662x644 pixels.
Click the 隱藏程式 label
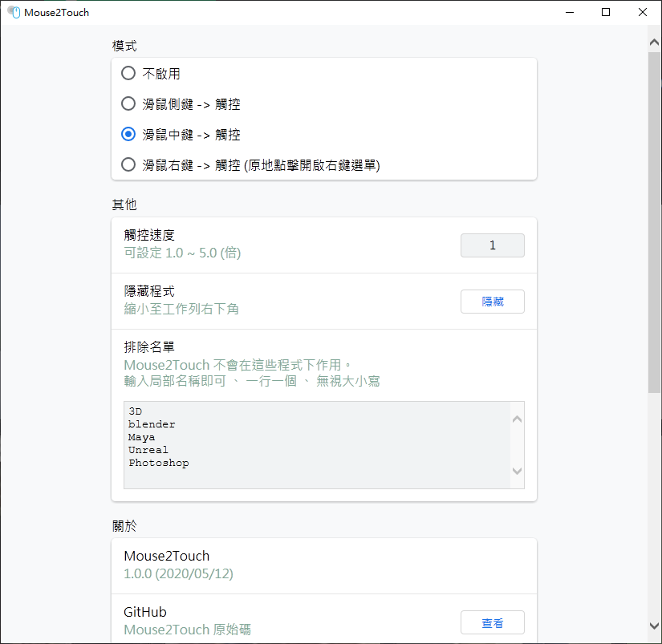tap(149, 291)
